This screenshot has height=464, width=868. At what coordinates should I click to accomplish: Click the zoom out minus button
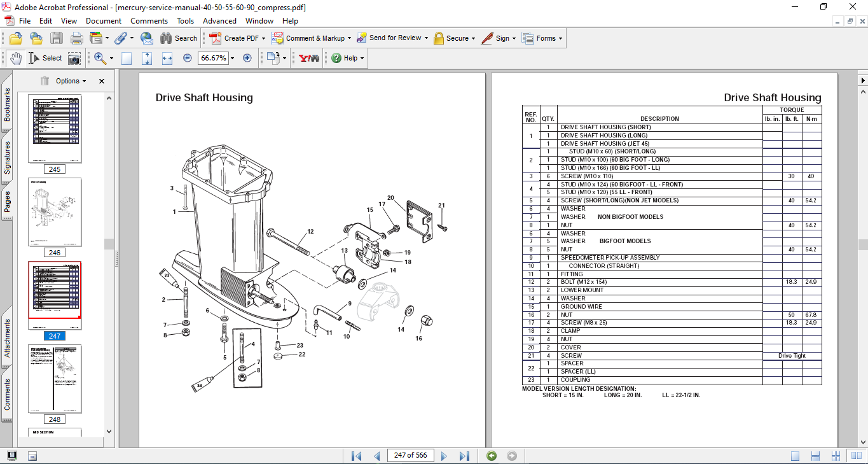pos(188,58)
